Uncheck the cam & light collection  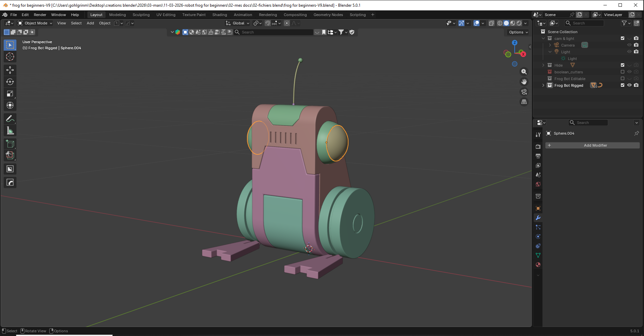click(x=623, y=39)
